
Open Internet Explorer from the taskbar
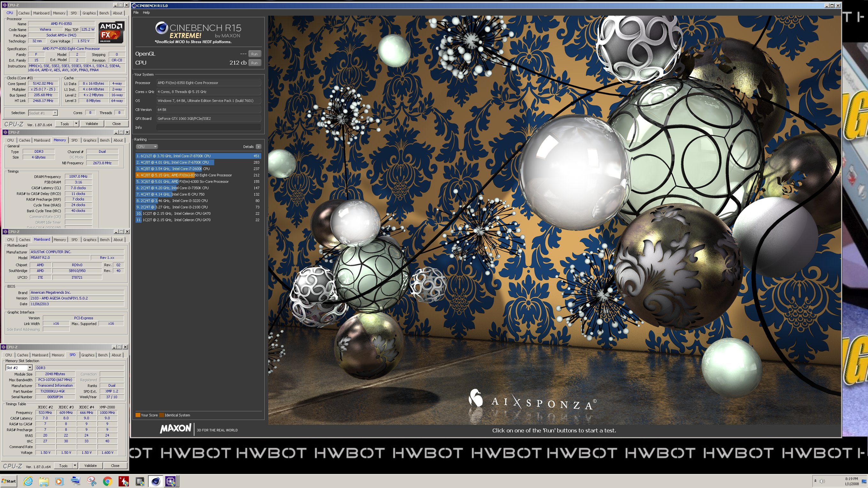click(28, 481)
